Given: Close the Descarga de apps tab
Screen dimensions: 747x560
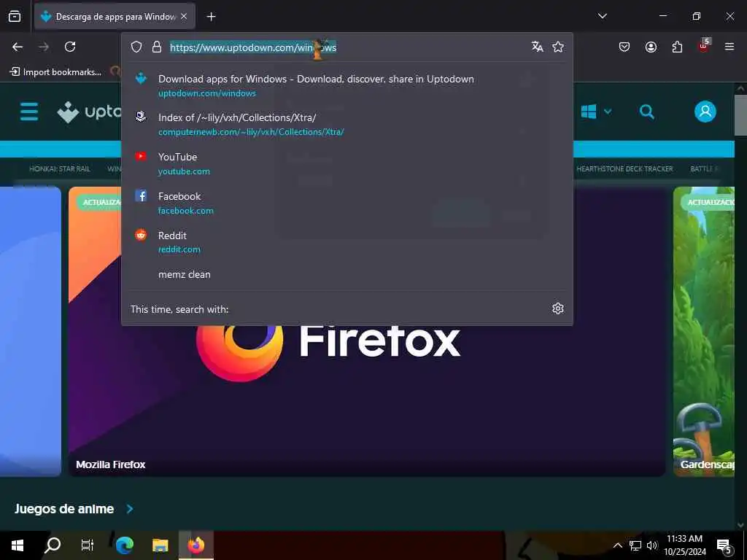Looking at the screenshot, I should tap(184, 16).
